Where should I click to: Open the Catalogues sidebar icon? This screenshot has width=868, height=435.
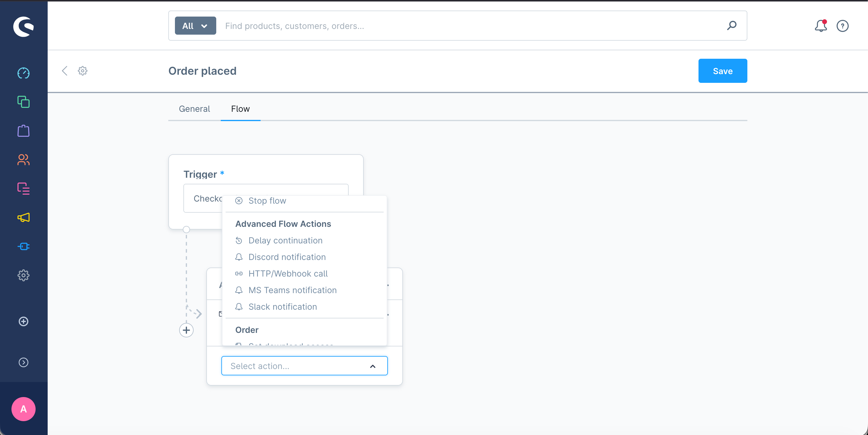23,102
